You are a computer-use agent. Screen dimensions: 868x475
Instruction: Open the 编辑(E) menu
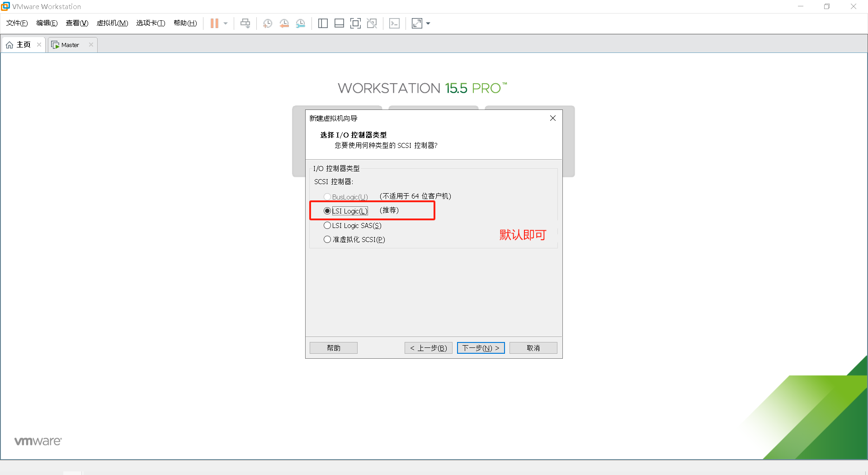47,23
